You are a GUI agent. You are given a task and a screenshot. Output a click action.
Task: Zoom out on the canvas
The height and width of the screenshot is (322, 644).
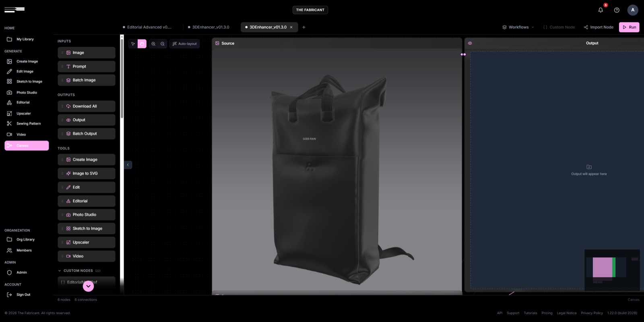click(163, 44)
